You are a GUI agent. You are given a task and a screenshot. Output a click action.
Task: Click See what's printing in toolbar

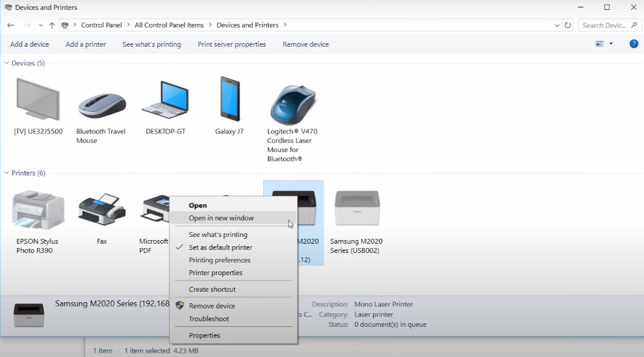click(x=152, y=44)
